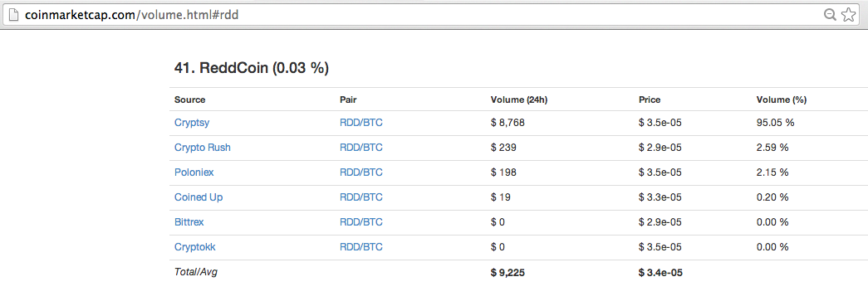Viewport: 868px width, 306px height.
Task: Select the 0.20 % volume share
Action: click(772, 197)
